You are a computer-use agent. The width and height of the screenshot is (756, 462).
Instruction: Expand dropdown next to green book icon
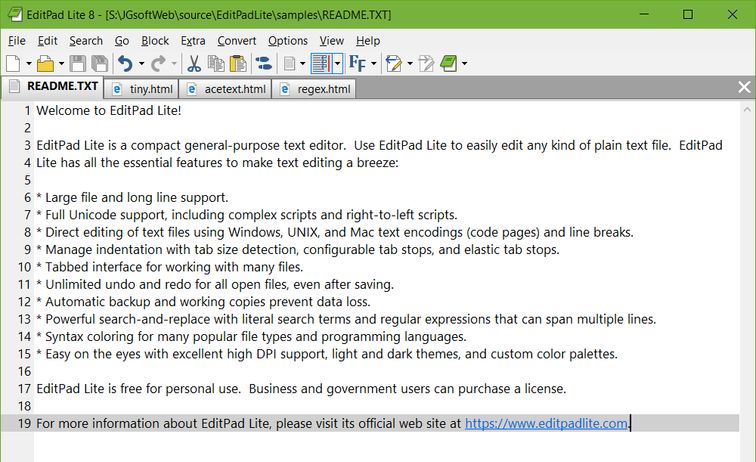pyautogui.click(x=464, y=64)
